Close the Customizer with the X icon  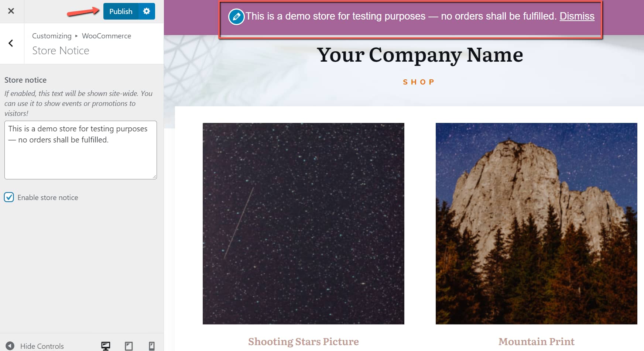[x=11, y=11]
